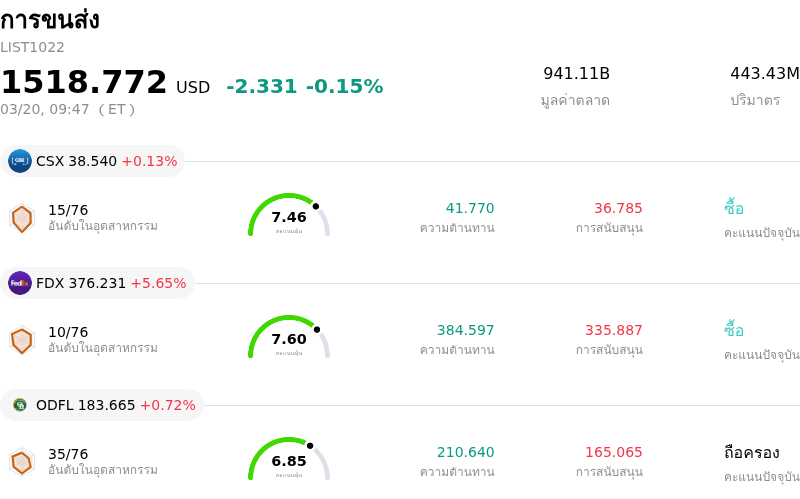Click the 7.46 score gauge
The width and height of the screenshot is (800, 499).
click(289, 216)
